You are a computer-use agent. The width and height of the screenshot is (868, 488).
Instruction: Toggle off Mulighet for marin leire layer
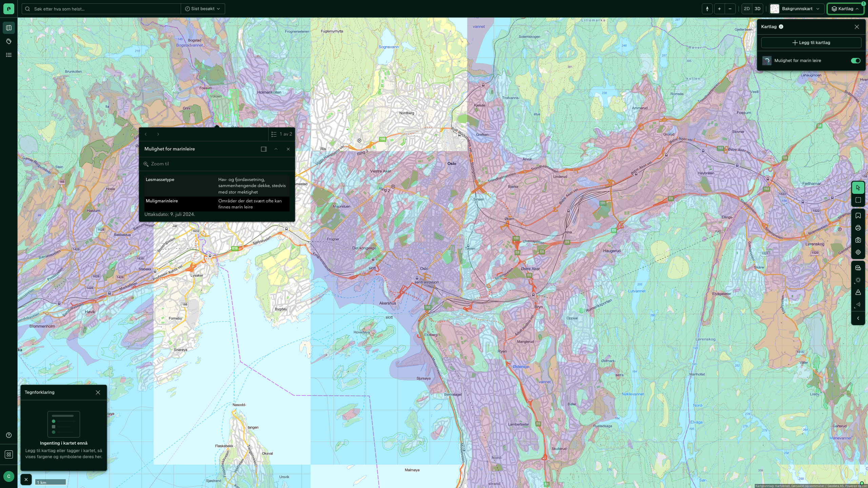coord(856,61)
